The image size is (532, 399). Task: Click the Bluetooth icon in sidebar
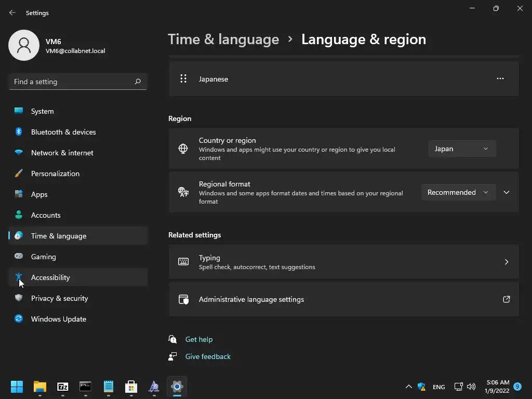coord(19,131)
